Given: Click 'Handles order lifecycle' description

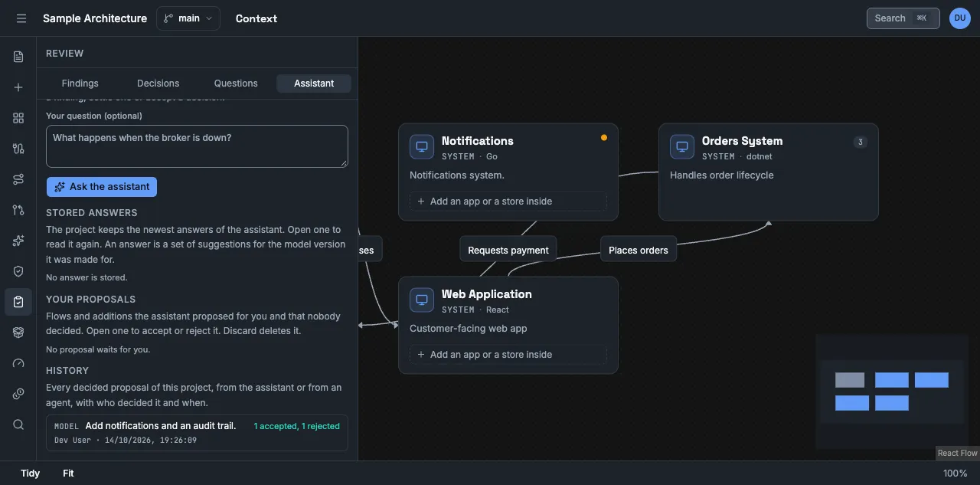Looking at the screenshot, I should click(x=722, y=175).
